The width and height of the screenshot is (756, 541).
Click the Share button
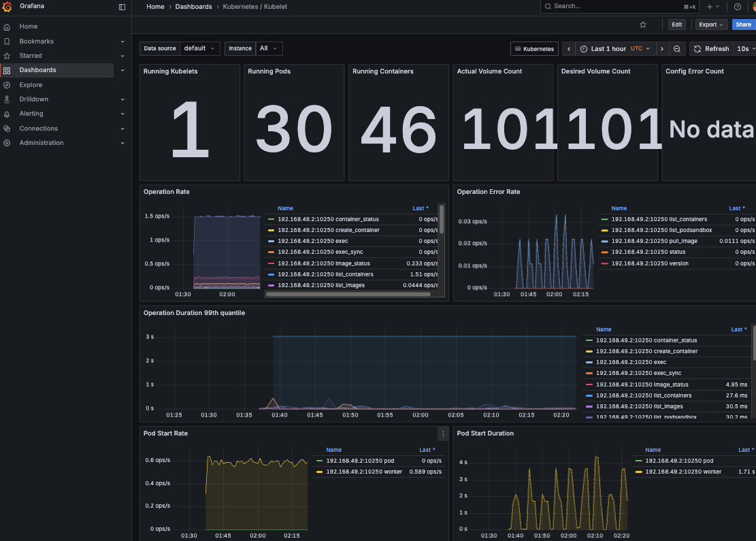(744, 24)
